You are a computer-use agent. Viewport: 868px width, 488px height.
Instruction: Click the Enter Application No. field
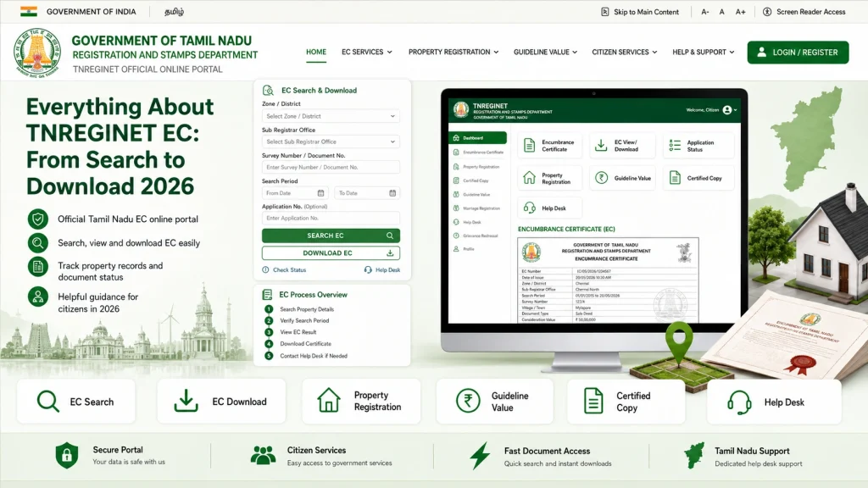point(331,218)
